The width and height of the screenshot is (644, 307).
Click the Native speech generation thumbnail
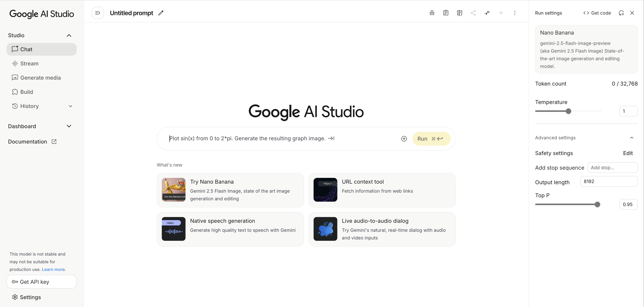173,229
